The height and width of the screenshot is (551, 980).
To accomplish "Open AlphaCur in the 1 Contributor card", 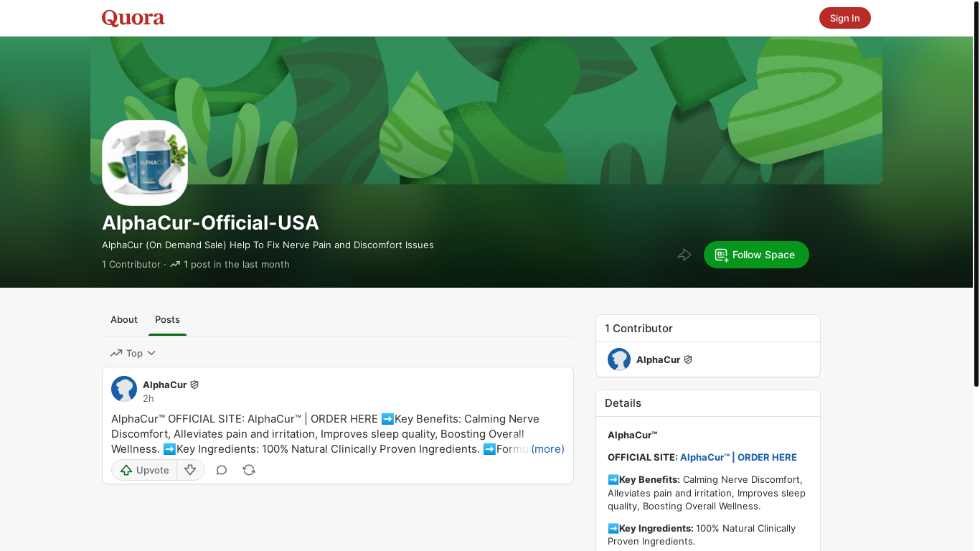I will click(658, 359).
